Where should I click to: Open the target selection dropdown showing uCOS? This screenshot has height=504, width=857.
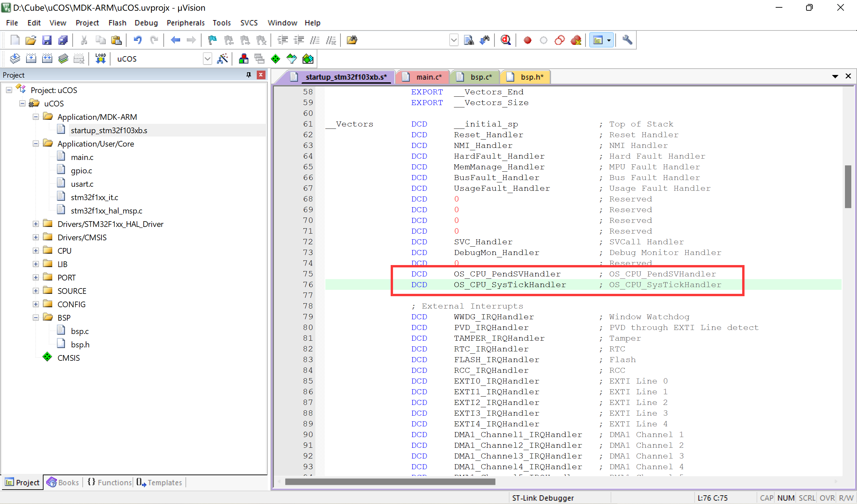click(208, 59)
